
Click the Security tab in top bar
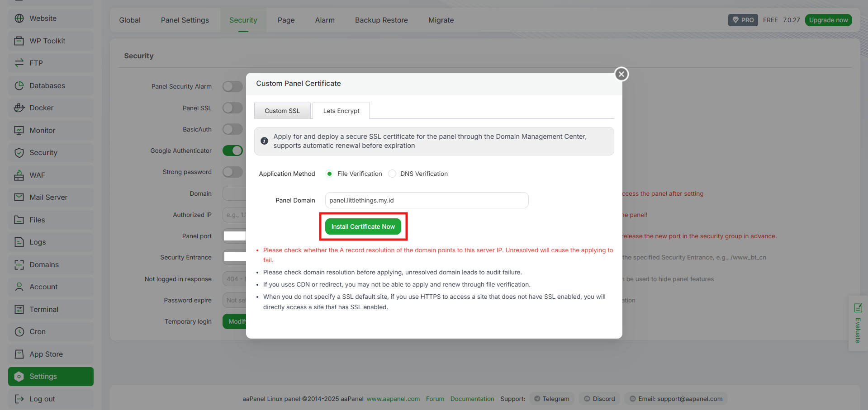click(x=243, y=20)
